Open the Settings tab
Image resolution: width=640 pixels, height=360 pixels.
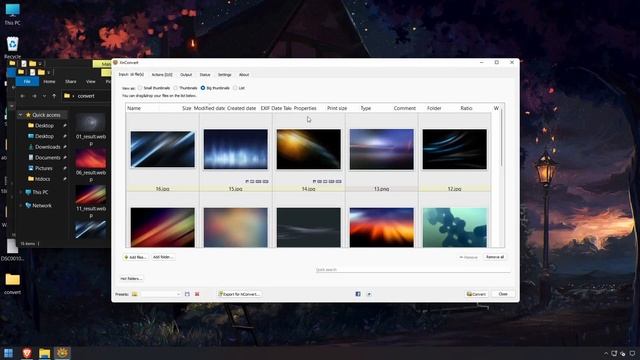(x=224, y=75)
